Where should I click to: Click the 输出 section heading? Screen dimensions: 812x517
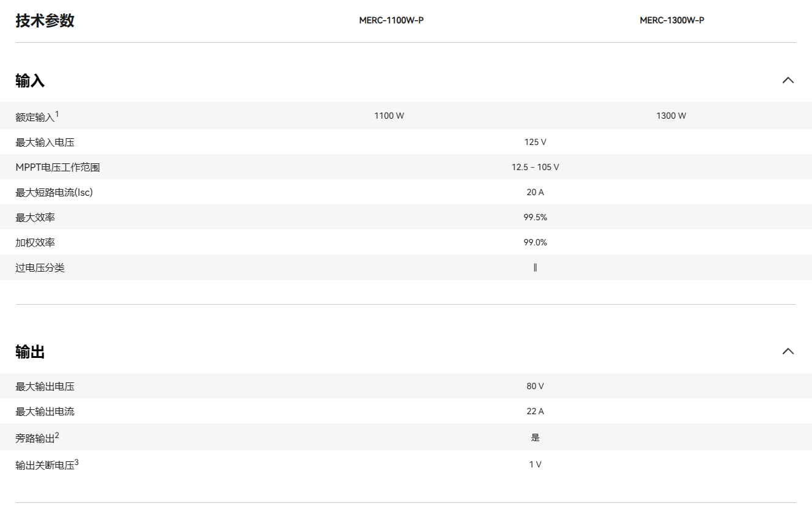click(x=30, y=352)
